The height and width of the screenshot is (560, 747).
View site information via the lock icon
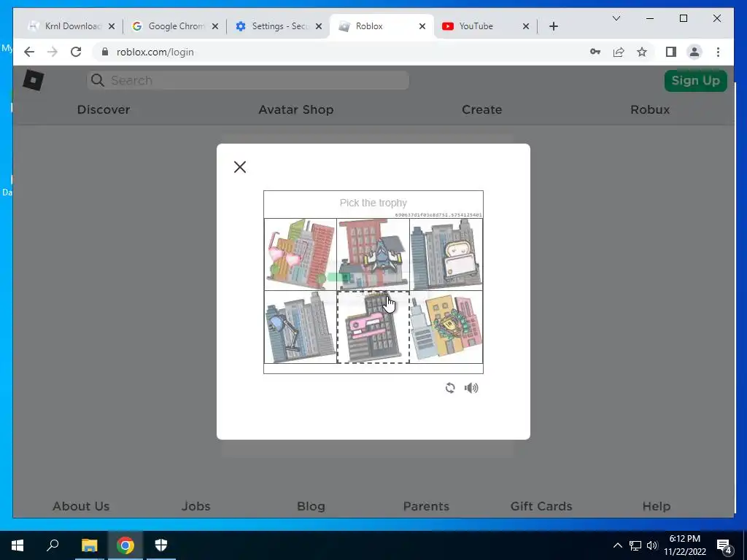[105, 52]
